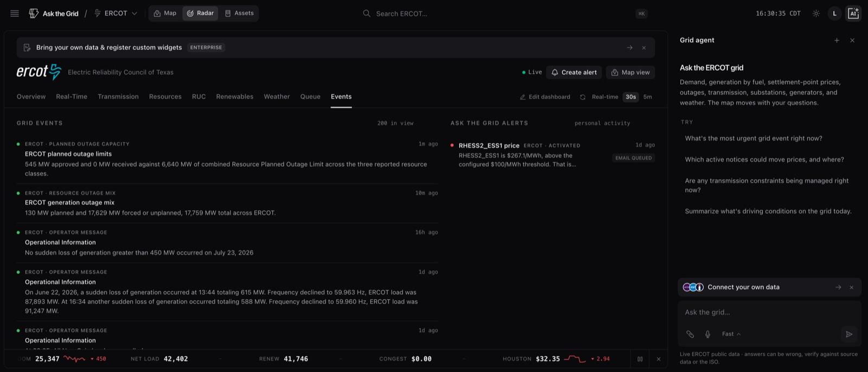The width and height of the screenshot is (868, 372).
Task: Select the Events tab
Action: pos(341,97)
